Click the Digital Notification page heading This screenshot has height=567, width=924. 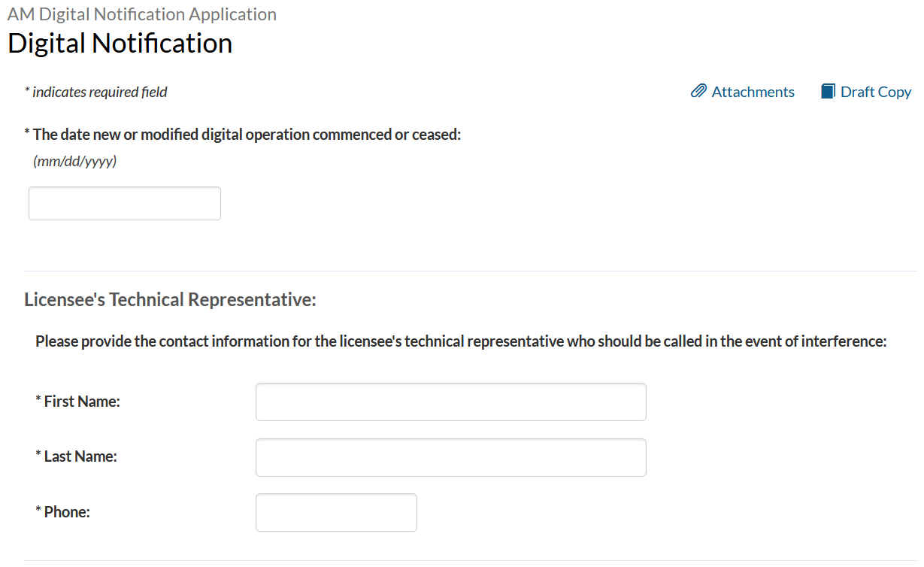click(120, 44)
